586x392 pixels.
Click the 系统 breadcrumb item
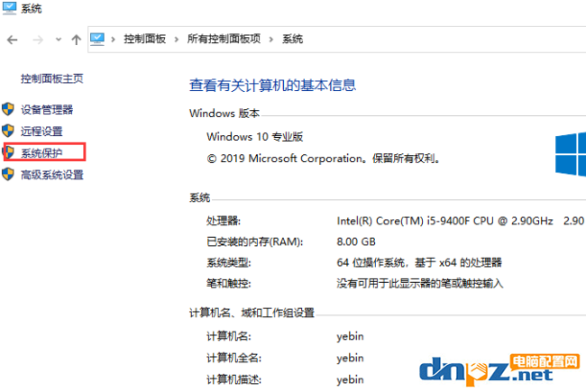coord(292,39)
